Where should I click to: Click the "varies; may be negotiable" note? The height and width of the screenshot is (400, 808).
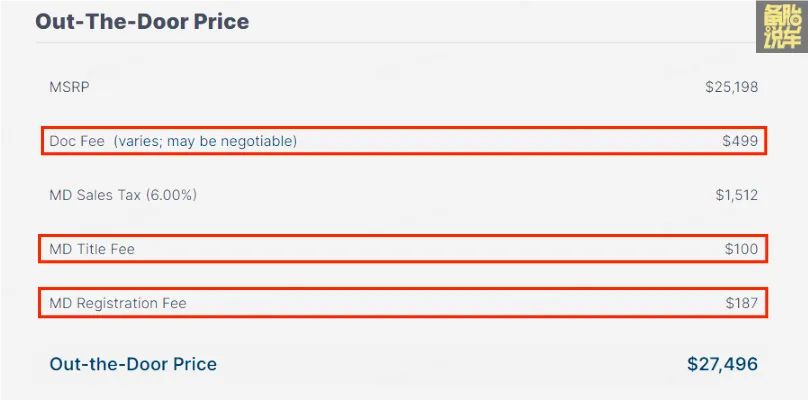tap(205, 141)
